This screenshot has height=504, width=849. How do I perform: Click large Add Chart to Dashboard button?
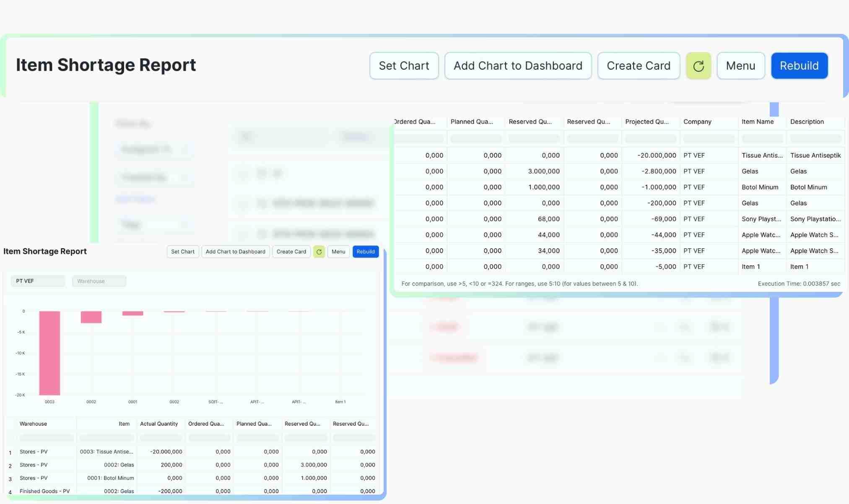point(518,66)
